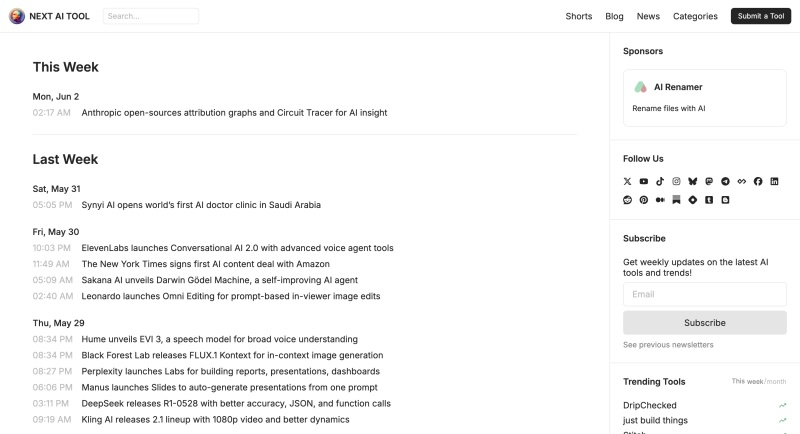The height and width of the screenshot is (434, 800).
Task: Open the Categories menu
Action: (x=695, y=16)
